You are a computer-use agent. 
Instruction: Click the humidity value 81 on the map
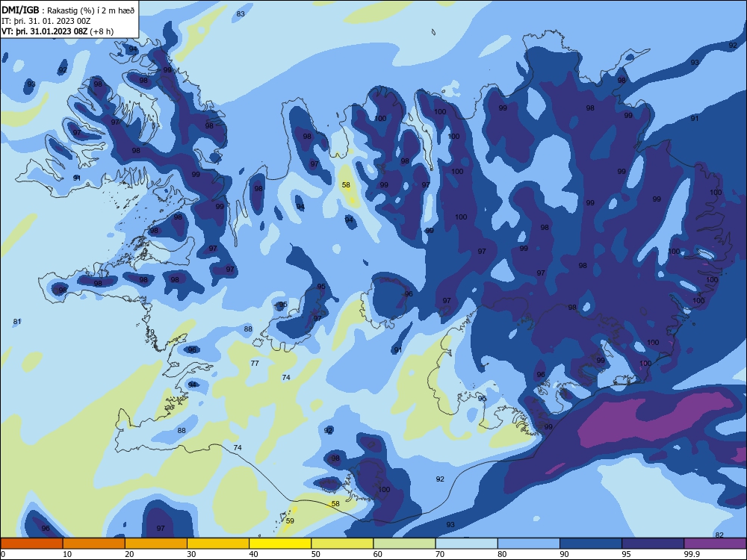tap(17, 322)
